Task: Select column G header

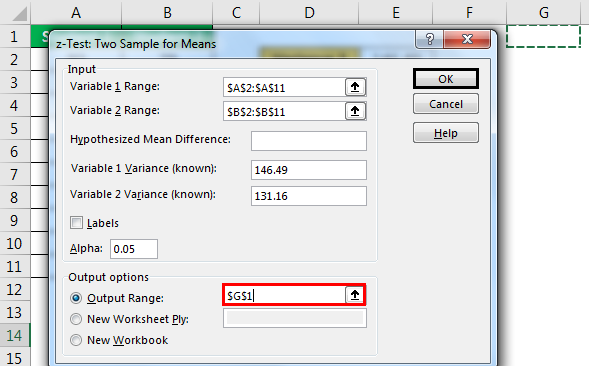Action: 544,12
